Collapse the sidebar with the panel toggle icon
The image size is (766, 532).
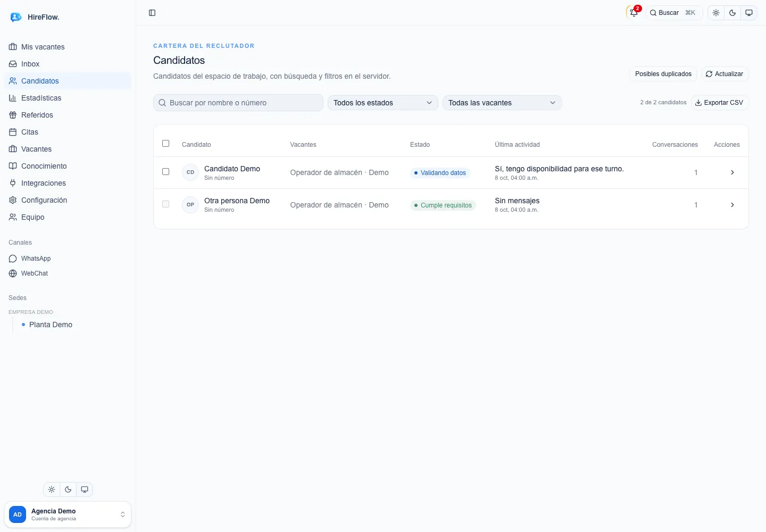tap(152, 13)
